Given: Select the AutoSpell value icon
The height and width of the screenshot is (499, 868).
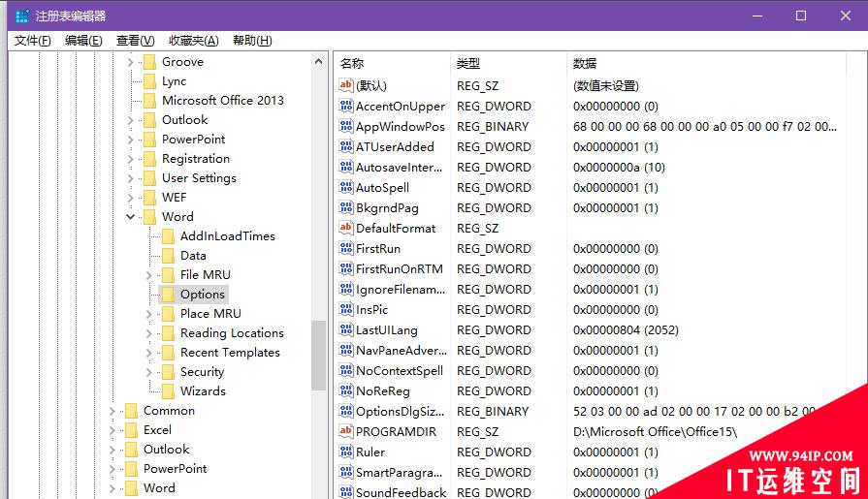Looking at the screenshot, I should click(346, 188).
